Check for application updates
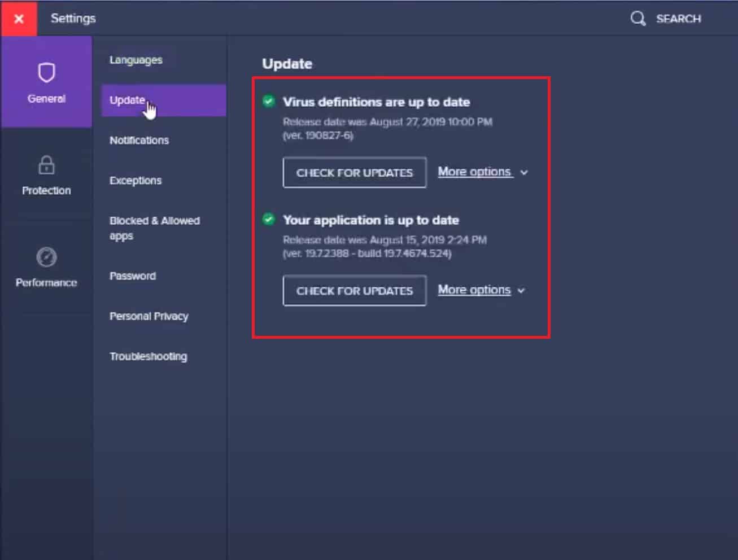This screenshot has width=738, height=560. point(355,290)
